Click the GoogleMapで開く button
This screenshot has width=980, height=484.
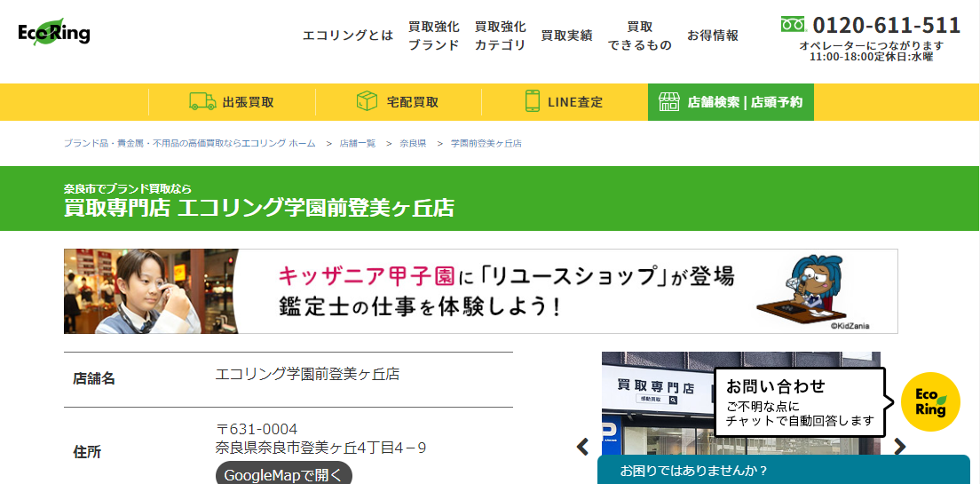[x=284, y=474]
